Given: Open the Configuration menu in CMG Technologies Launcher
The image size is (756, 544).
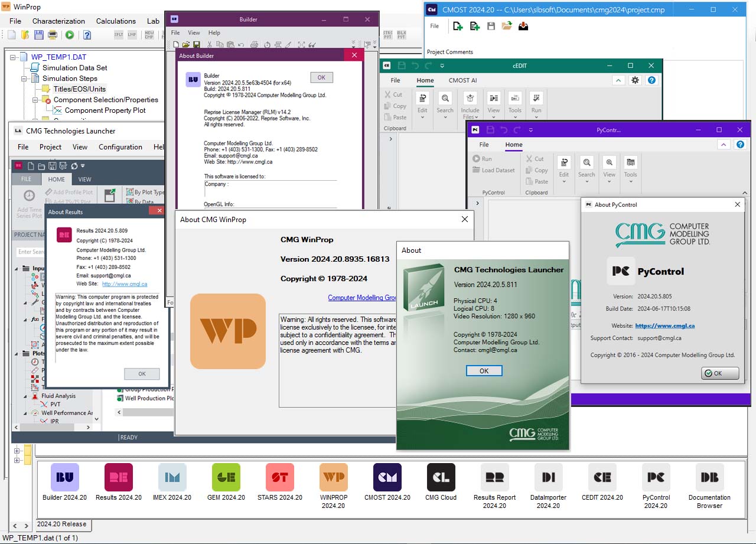Looking at the screenshot, I should click(x=120, y=147).
